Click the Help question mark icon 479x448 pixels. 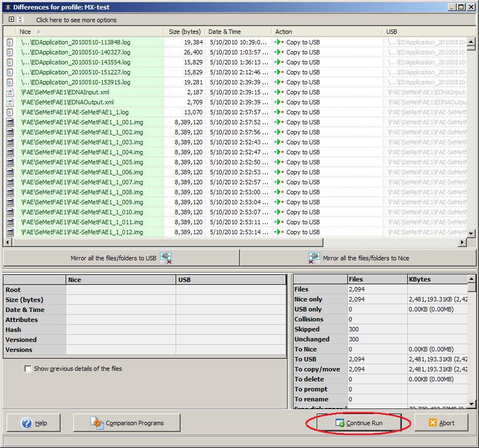(27, 423)
